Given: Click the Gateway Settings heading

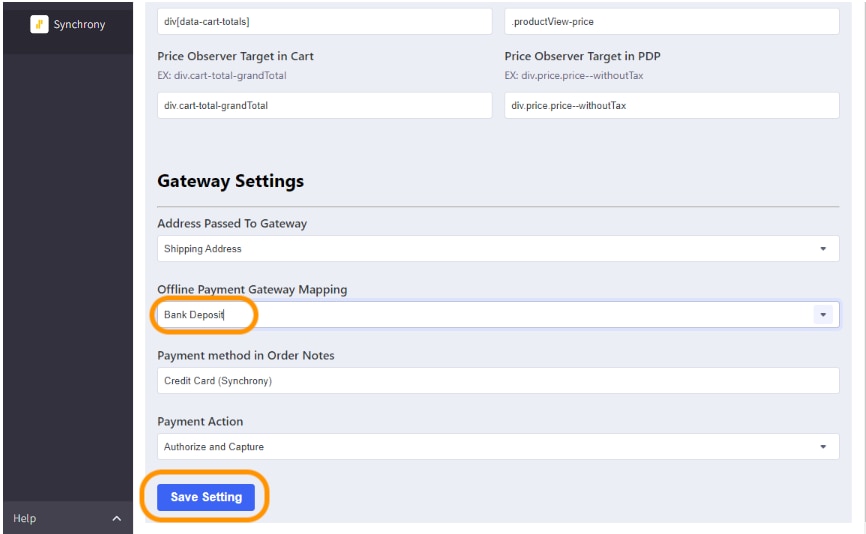Looking at the screenshot, I should (230, 181).
